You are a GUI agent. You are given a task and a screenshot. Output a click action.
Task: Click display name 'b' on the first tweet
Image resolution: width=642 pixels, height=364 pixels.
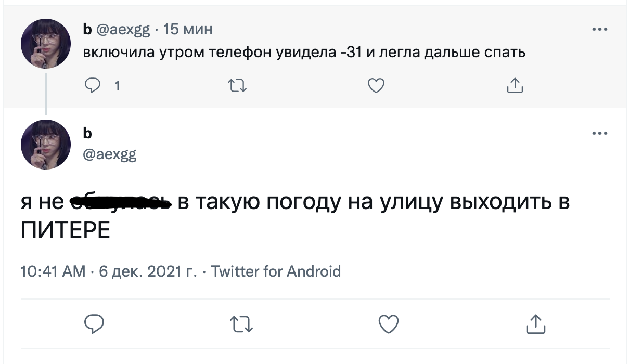[x=87, y=30]
